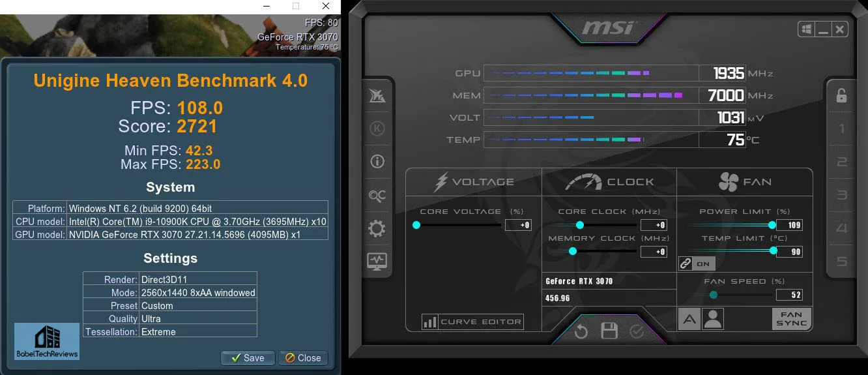The height and width of the screenshot is (375, 868).
Task: Click the Max FPS 223.0 value
Action: 203,164
